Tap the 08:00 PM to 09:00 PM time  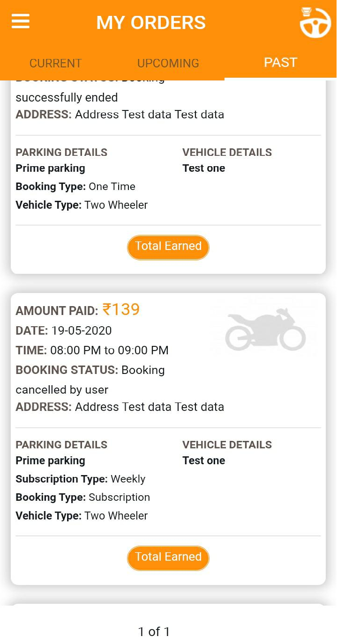pos(109,350)
